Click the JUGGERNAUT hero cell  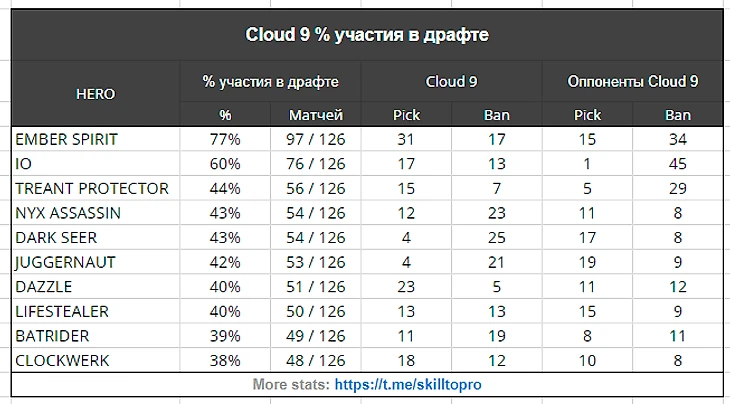(66, 262)
